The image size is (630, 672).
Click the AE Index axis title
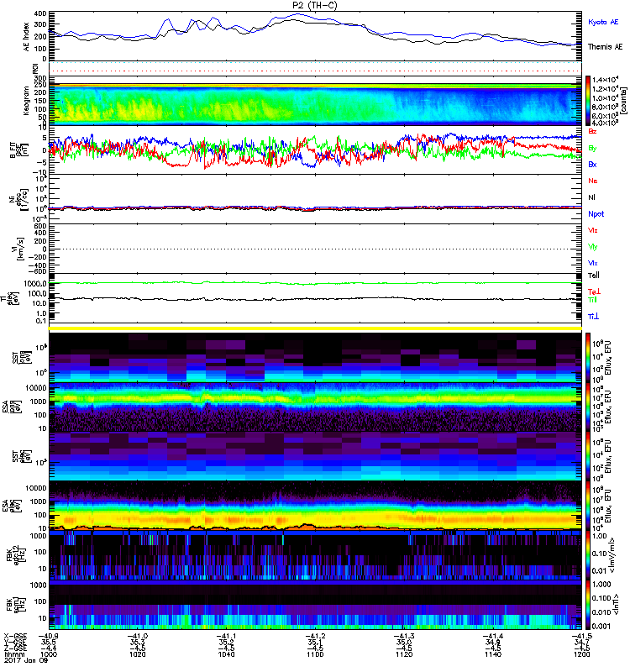tap(27, 36)
